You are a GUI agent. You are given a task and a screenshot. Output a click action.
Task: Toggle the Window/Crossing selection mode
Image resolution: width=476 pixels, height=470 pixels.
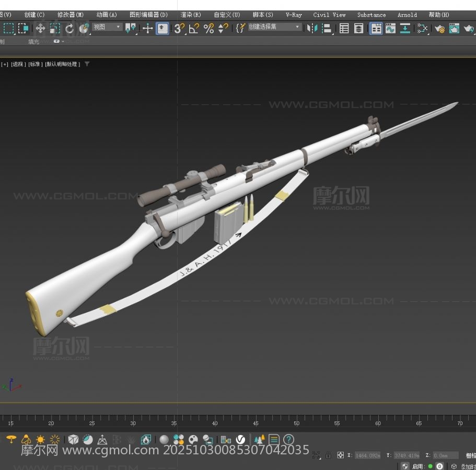click(x=24, y=29)
